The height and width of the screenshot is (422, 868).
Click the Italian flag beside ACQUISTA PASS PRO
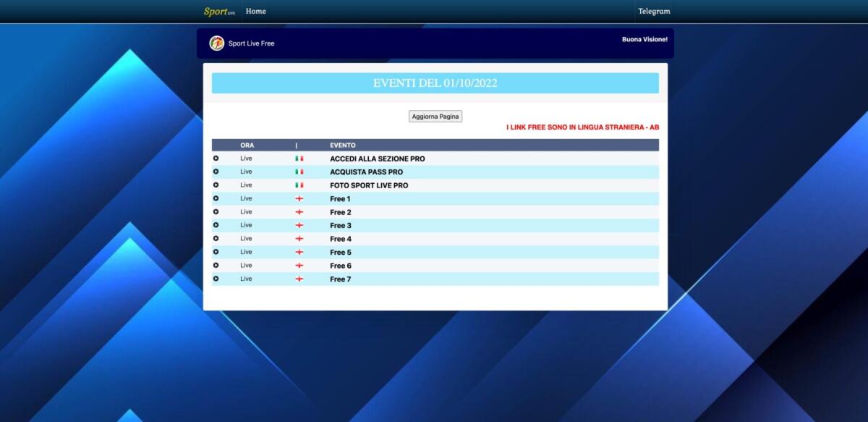tap(299, 172)
